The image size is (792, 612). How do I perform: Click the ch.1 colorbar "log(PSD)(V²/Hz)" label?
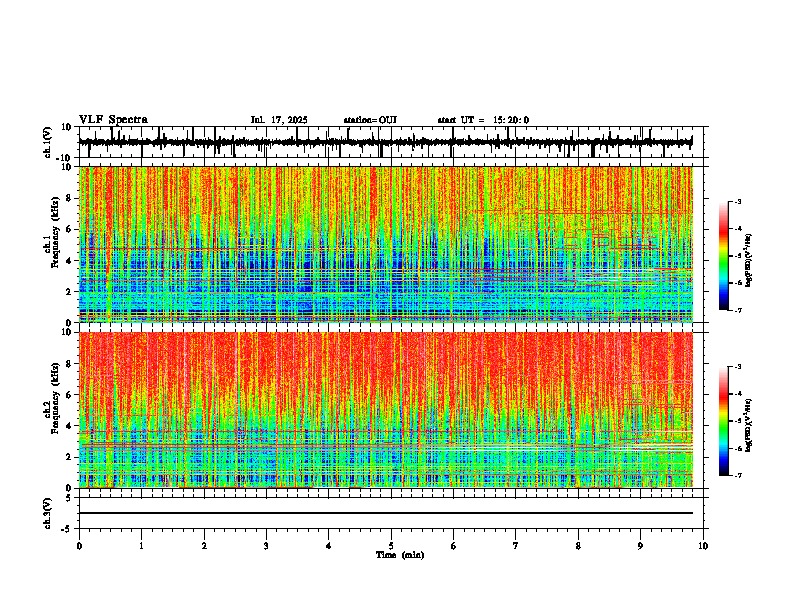tap(749, 261)
